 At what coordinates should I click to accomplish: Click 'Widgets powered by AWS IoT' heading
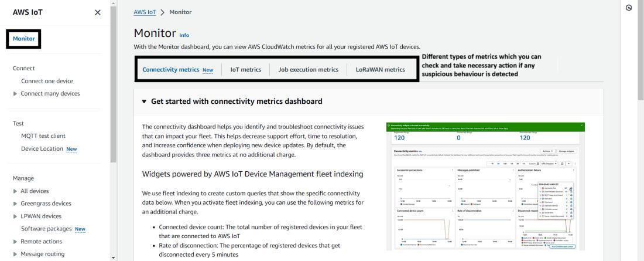[x=252, y=174]
